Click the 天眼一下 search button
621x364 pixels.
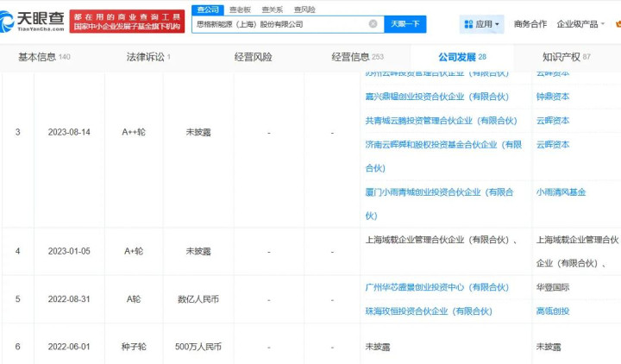(x=405, y=24)
